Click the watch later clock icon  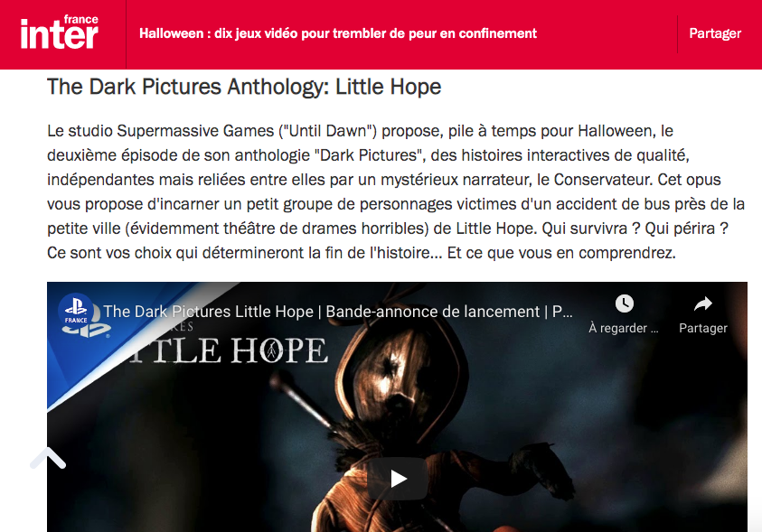(624, 303)
